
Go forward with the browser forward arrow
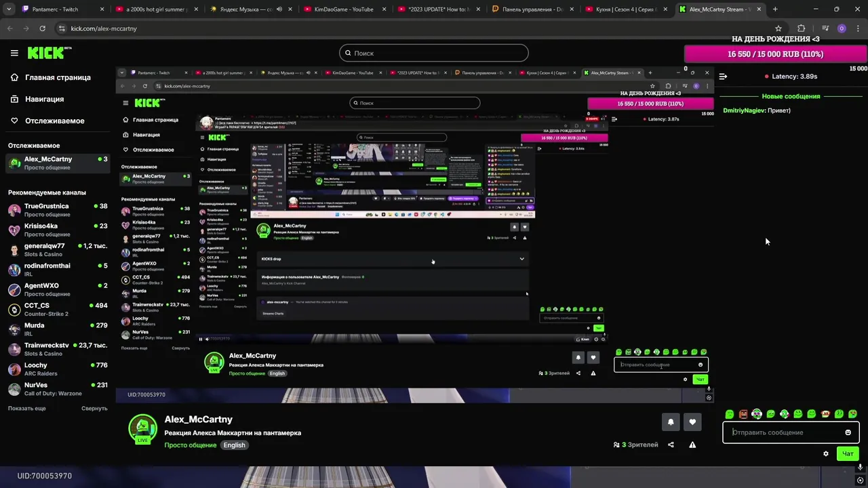[x=26, y=28]
